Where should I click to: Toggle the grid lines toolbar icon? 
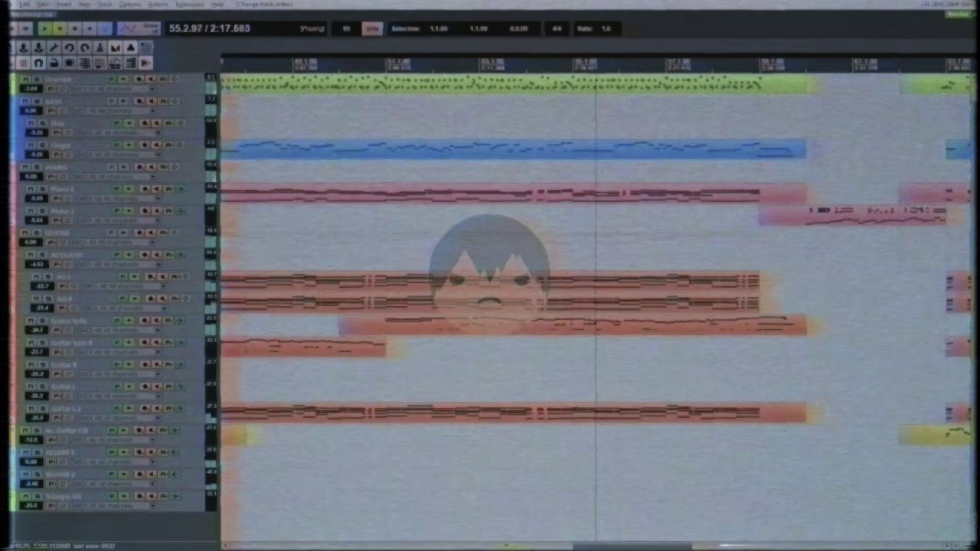pos(24,63)
